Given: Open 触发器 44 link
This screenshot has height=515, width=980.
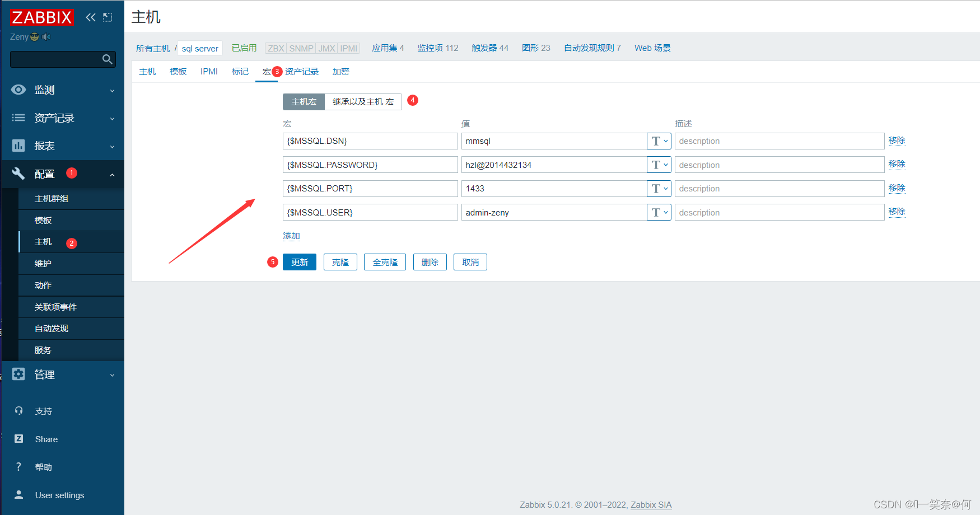Looking at the screenshot, I should (x=490, y=48).
